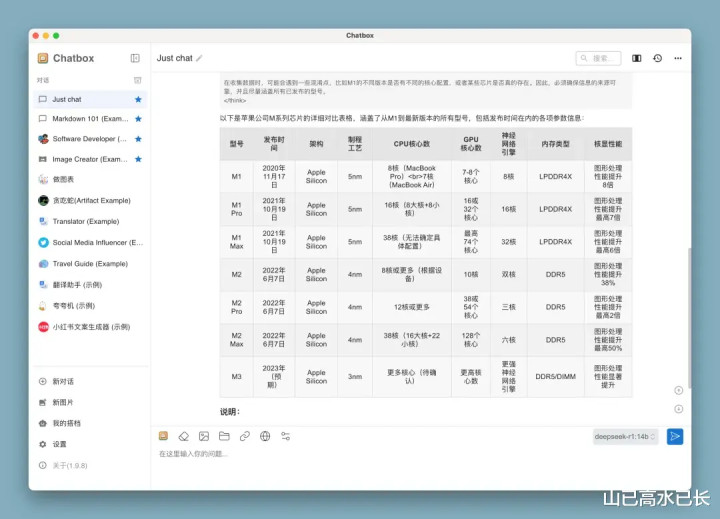Click the 说明: heading below the table

pyautogui.click(x=230, y=412)
